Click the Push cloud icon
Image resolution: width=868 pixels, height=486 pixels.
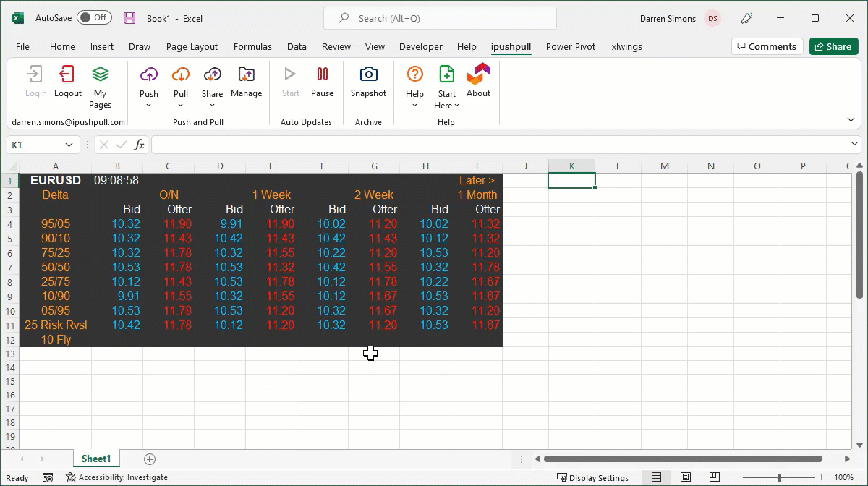[x=149, y=74]
